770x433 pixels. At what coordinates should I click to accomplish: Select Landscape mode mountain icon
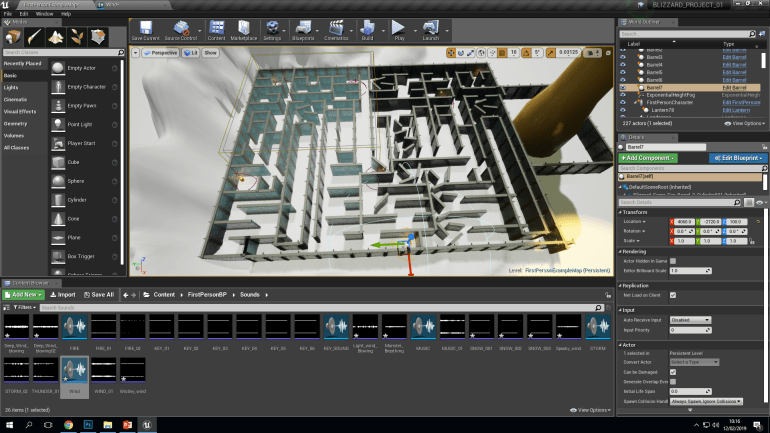pos(55,37)
